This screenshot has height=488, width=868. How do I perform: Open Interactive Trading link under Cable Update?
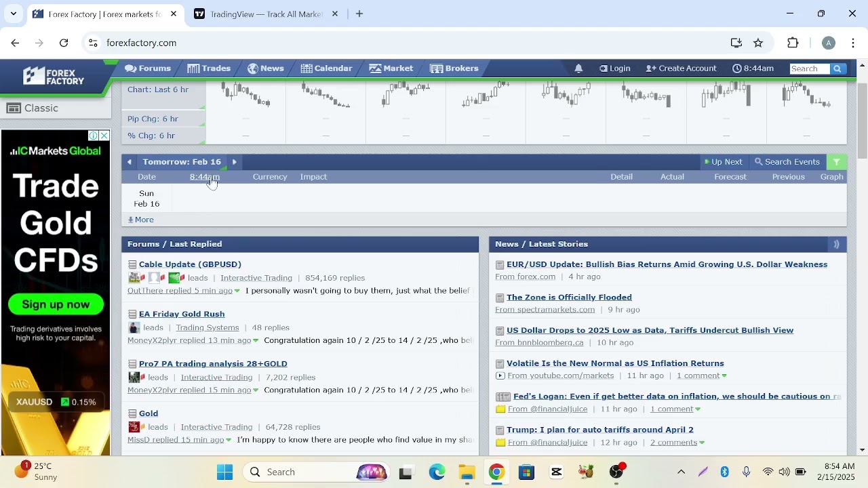point(256,278)
